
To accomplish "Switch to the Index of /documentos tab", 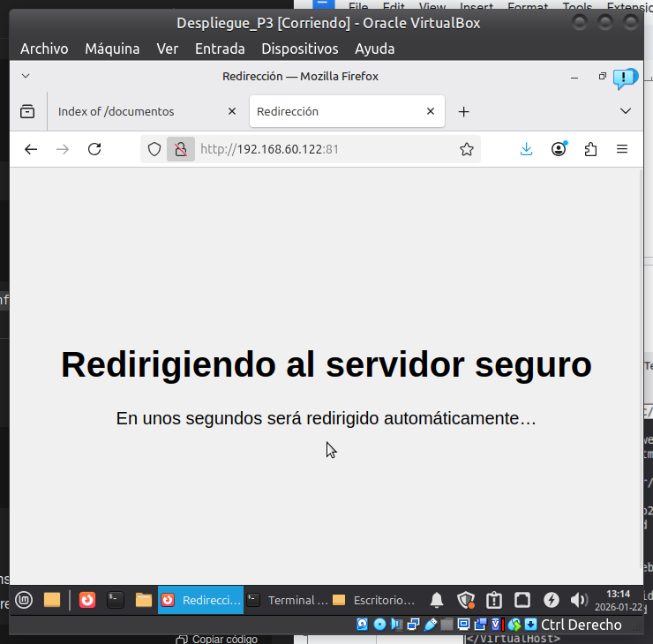I will pyautogui.click(x=132, y=112).
